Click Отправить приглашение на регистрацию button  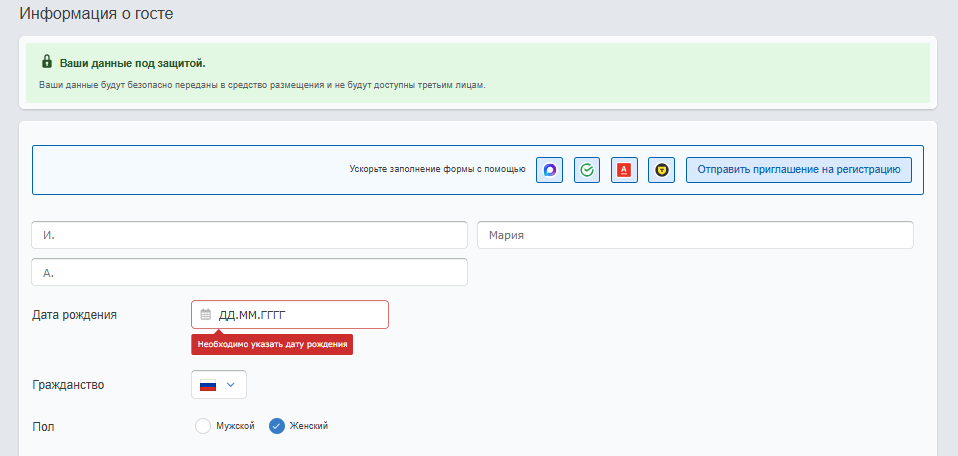click(x=799, y=170)
